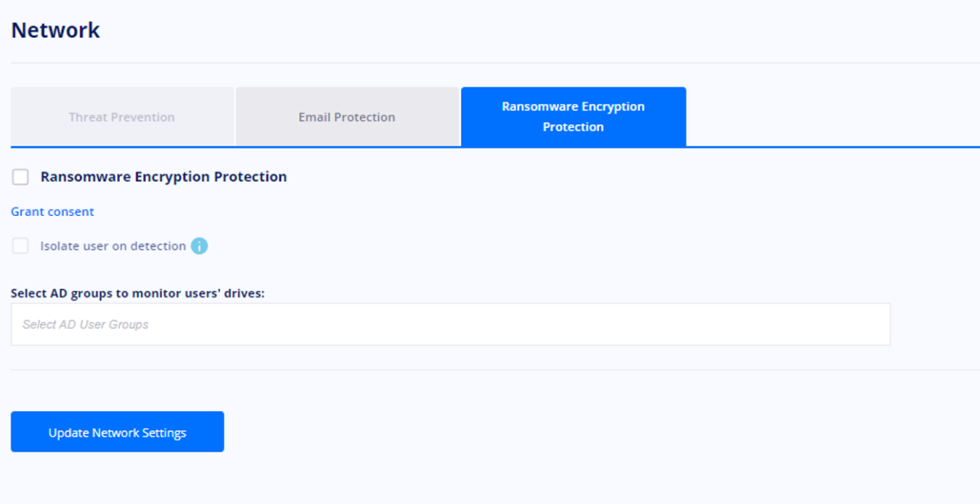
Task: Click the info icon beside Isolate user
Action: click(x=199, y=246)
